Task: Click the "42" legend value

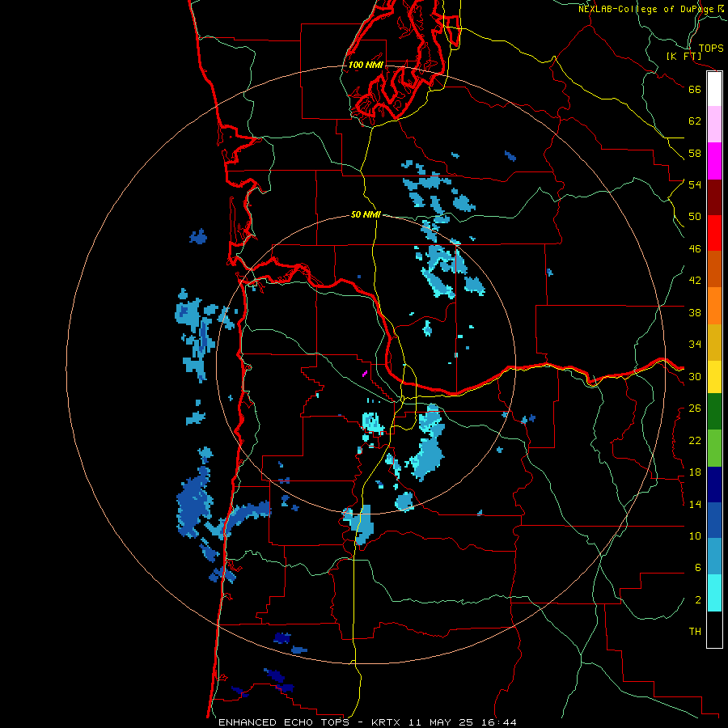Action: tap(695, 281)
